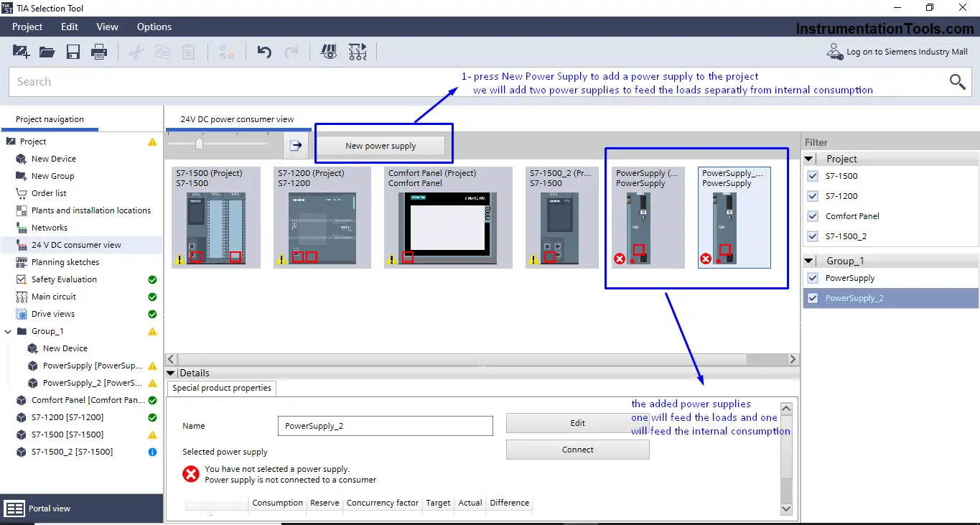Click the network topology toolbar icon
Screen dimensions: 980x525
point(357,52)
